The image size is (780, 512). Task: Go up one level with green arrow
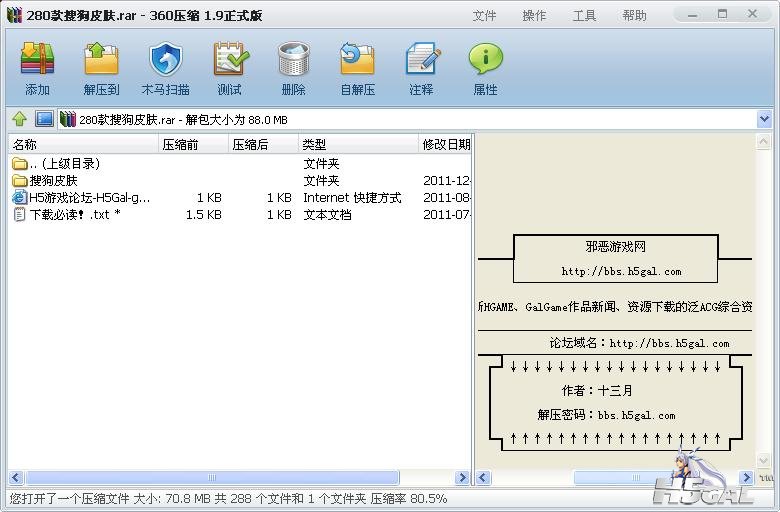tap(19, 119)
